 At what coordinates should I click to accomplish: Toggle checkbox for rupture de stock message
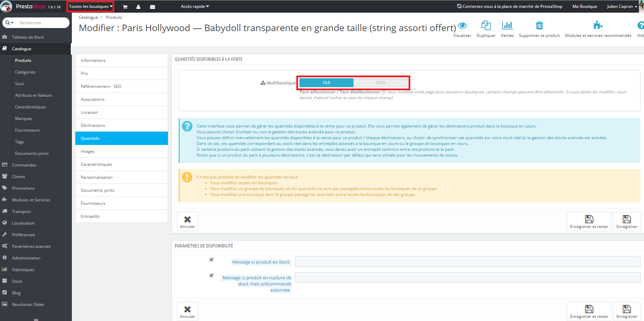pos(211,275)
